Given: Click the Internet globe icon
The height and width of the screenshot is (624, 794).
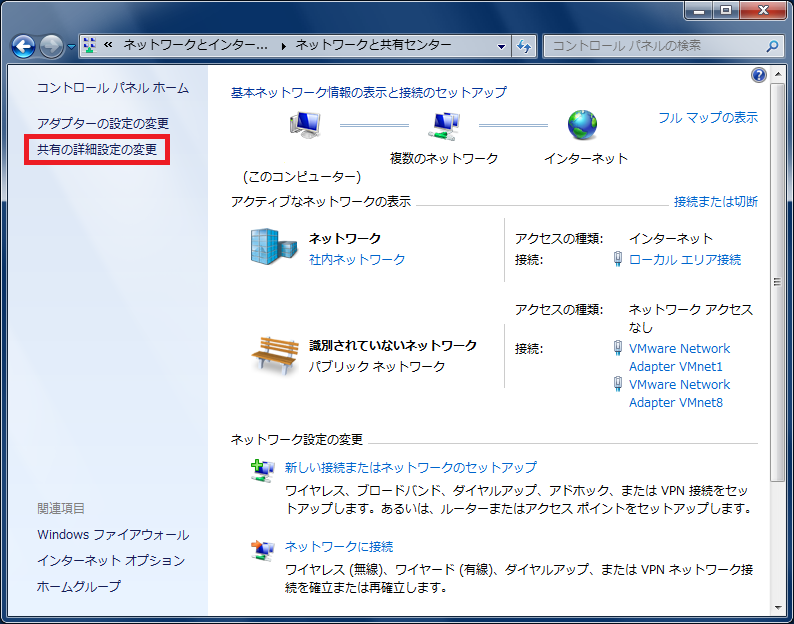Looking at the screenshot, I should point(582,126).
